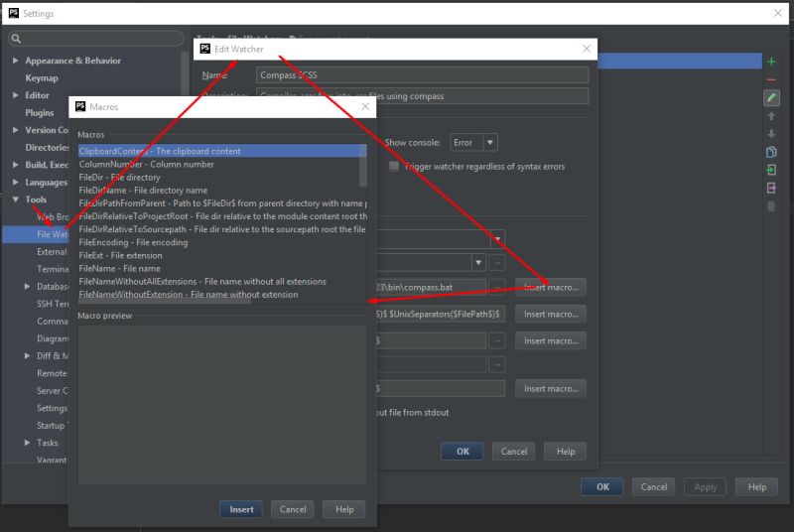Select Keymap in the settings tree
This screenshot has height=532, width=794.
pos(42,78)
